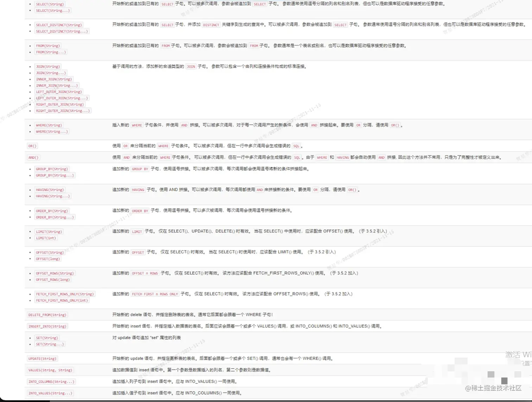Click the "FETCH_FIRST_ROWS_ONLY(int)" label

click(x=62, y=300)
